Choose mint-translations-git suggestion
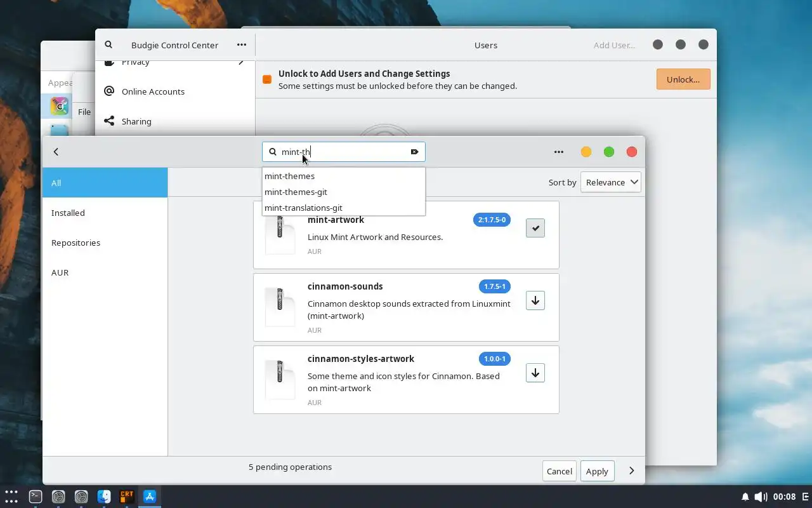The width and height of the screenshot is (812, 508). 343,208
